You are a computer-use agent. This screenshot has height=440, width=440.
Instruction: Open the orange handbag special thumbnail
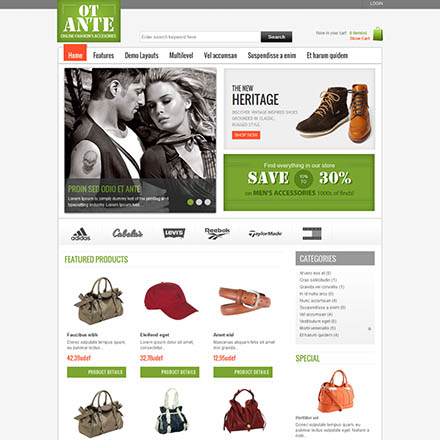[x=335, y=391]
